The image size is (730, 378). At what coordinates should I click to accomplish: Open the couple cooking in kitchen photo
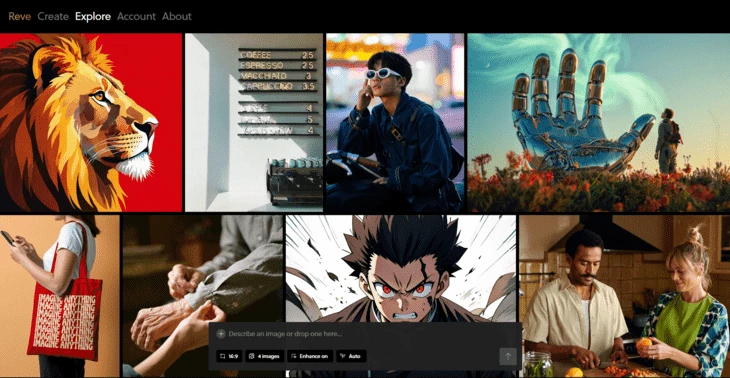point(625,296)
